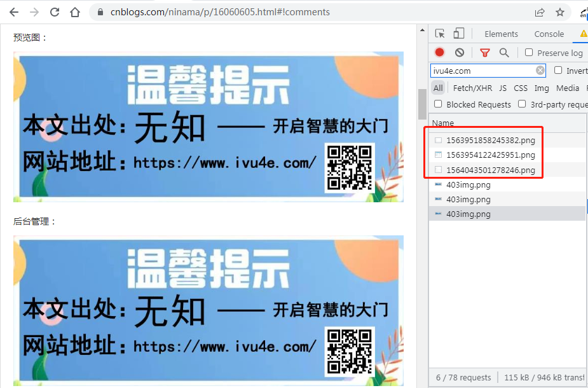Tick the Blocked Requests checkbox
The width and height of the screenshot is (588, 388).
pos(438,104)
